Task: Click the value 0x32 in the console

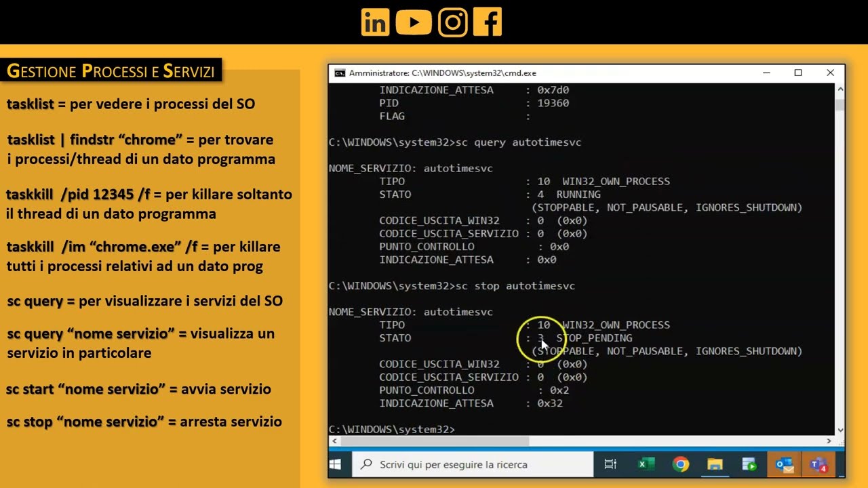Action: click(550, 403)
